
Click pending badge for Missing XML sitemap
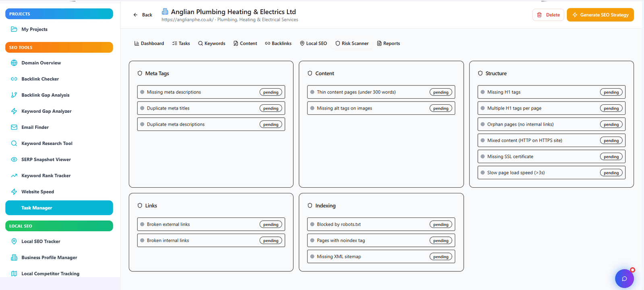coord(441,257)
